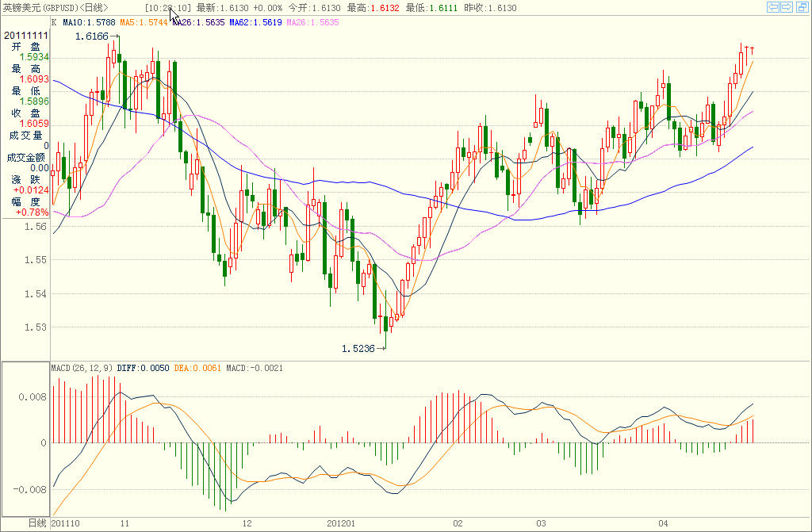
Task: Click the pink MA26:1.5635 label
Action: (312, 22)
